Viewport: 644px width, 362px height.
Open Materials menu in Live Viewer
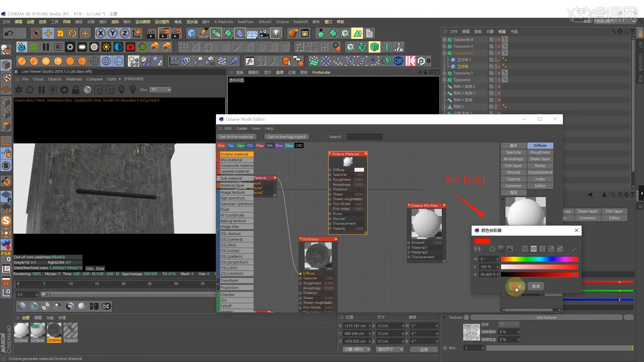pos(74,79)
